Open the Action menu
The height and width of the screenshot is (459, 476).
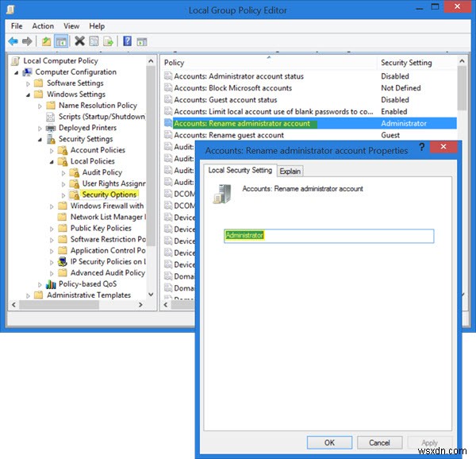pyautogui.click(x=43, y=26)
